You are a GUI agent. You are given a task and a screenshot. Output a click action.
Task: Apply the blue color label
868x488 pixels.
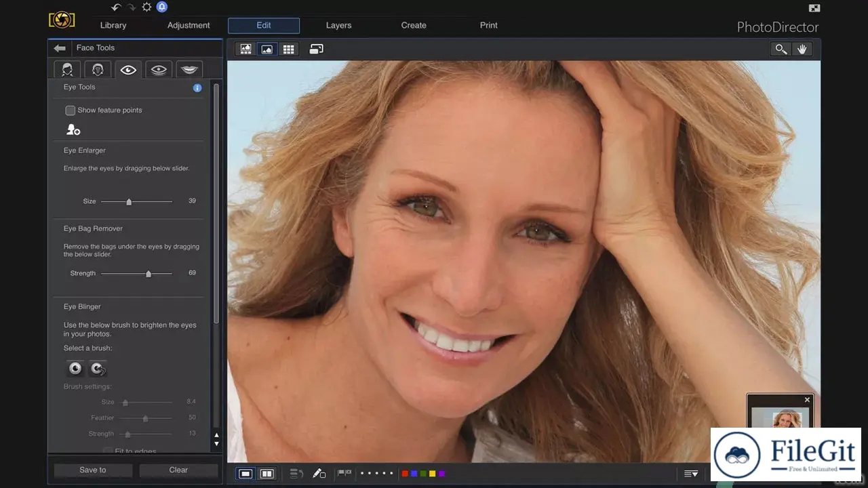[414, 474]
